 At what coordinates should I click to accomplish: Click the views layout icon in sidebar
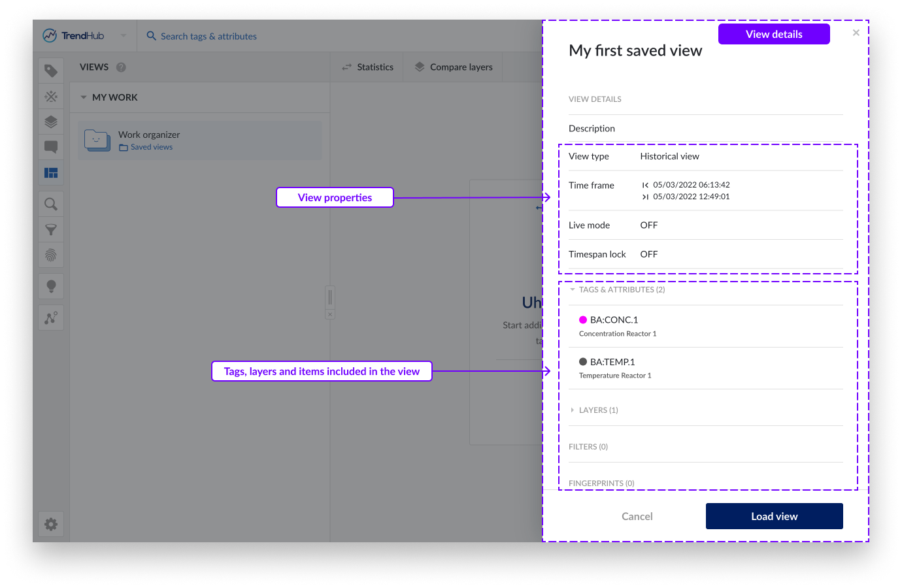coord(51,173)
